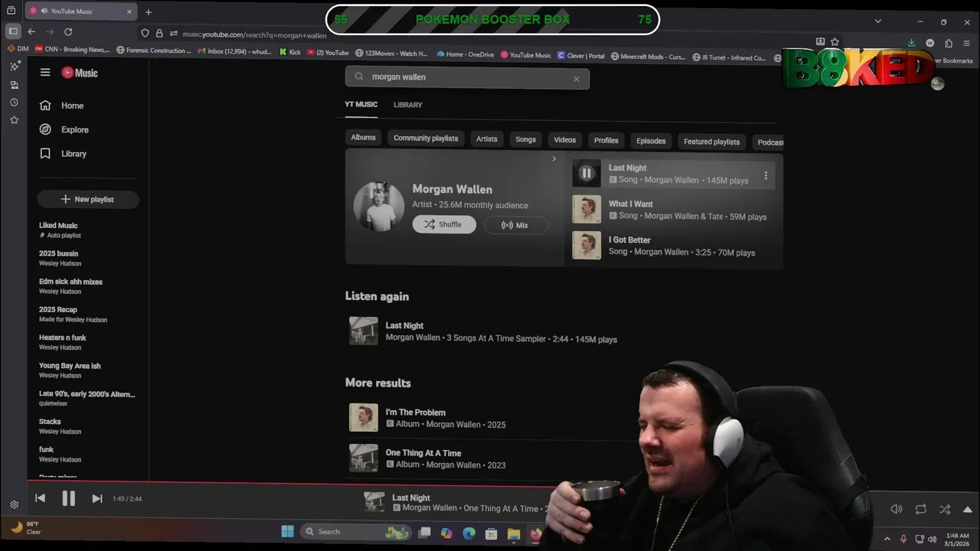The width and height of the screenshot is (980, 551).
Task: Reload the browser page
Action: point(68,32)
